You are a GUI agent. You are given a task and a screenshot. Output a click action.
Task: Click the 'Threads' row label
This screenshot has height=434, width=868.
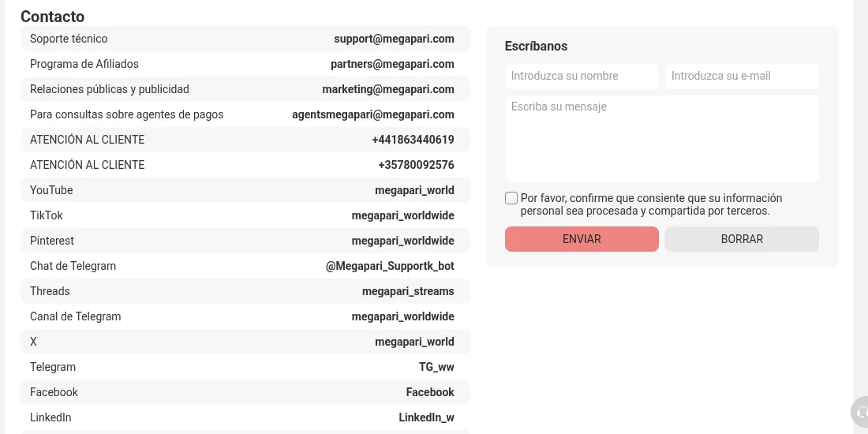50,291
